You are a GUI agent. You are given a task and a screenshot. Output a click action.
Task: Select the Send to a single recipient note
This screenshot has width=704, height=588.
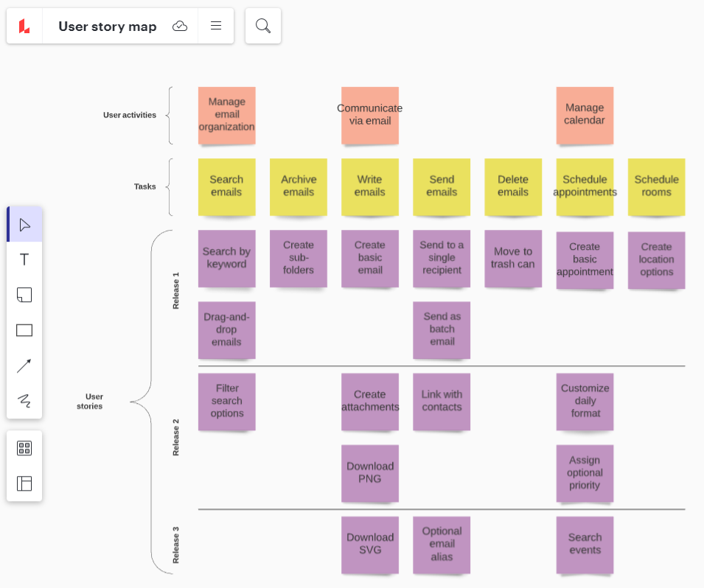(x=442, y=259)
